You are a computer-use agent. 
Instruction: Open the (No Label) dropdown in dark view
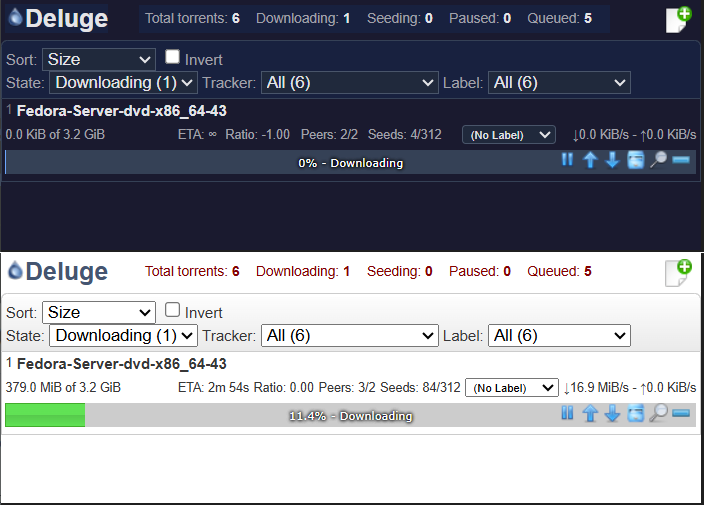tap(509, 135)
